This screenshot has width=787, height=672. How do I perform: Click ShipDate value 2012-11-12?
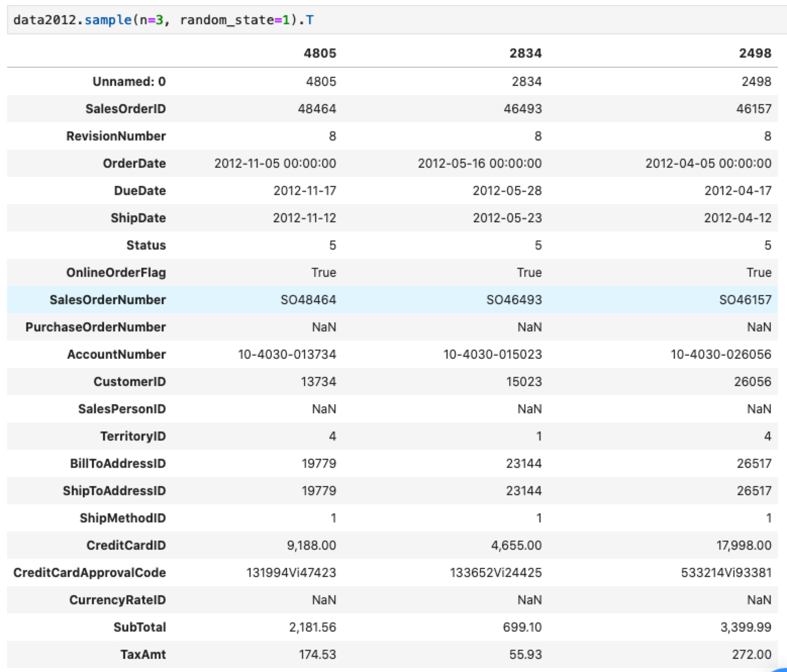(x=305, y=218)
